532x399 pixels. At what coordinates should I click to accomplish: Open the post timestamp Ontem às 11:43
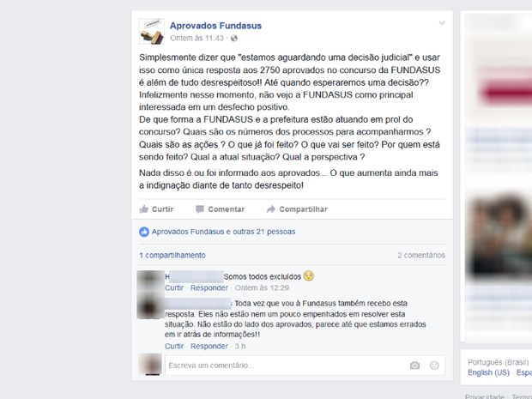point(196,38)
